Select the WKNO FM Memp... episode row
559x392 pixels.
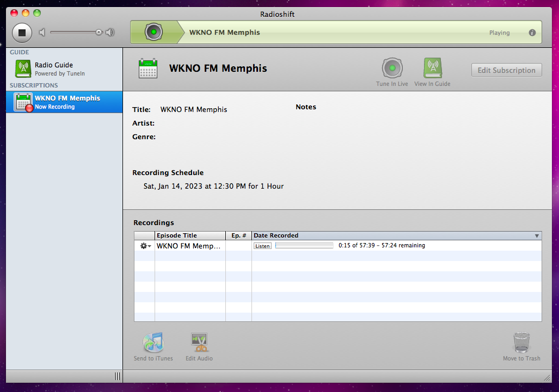[337, 246]
